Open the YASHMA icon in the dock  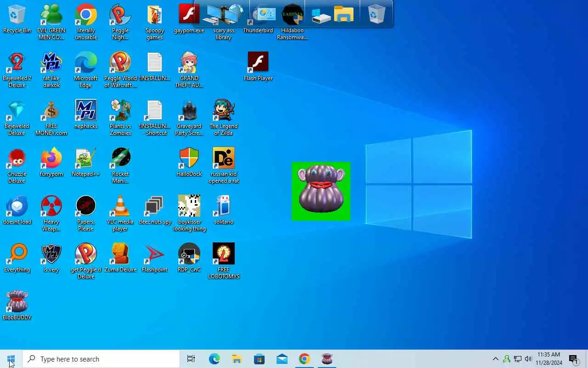(293, 15)
